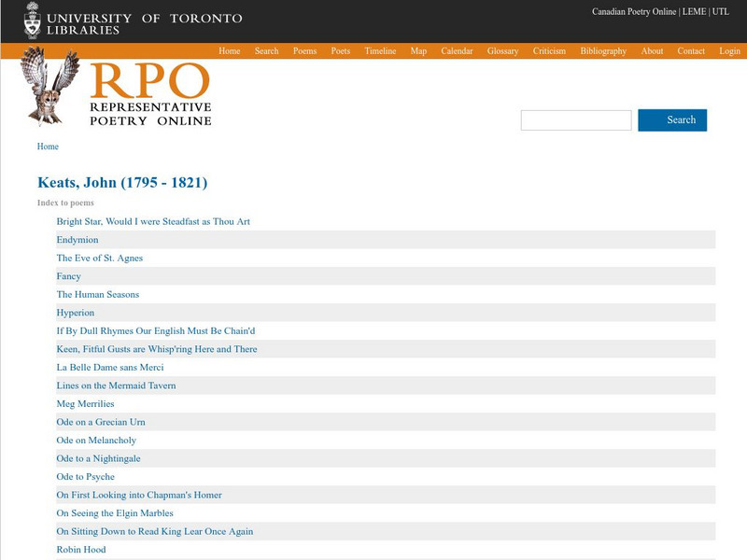Open the Poems menu item
747x560 pixels.
[305, 51]
